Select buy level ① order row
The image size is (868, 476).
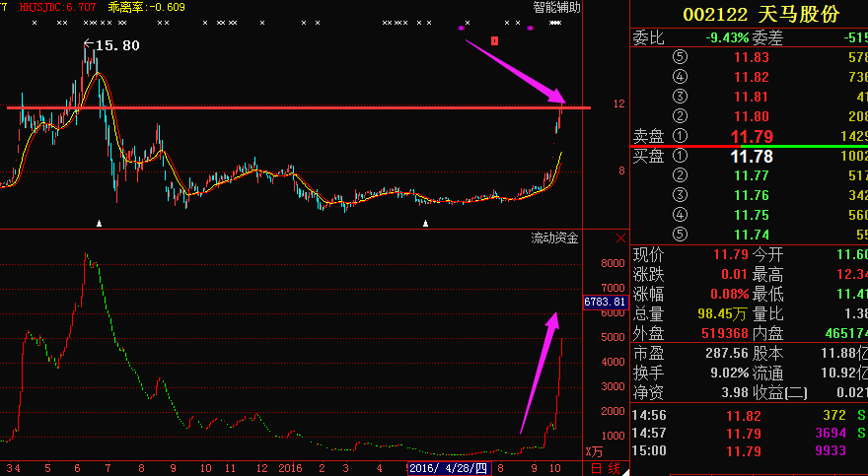click(750, 157)
